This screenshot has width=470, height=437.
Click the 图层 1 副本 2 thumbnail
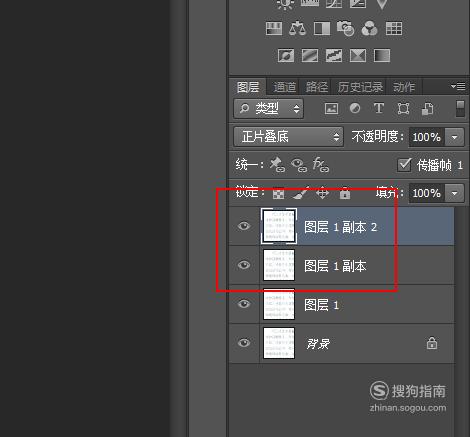tap(279, 226)
